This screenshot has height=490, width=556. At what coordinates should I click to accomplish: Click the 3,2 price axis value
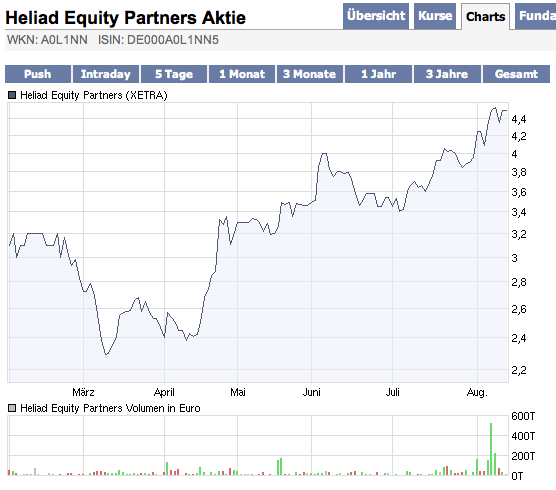coord(519,234)
